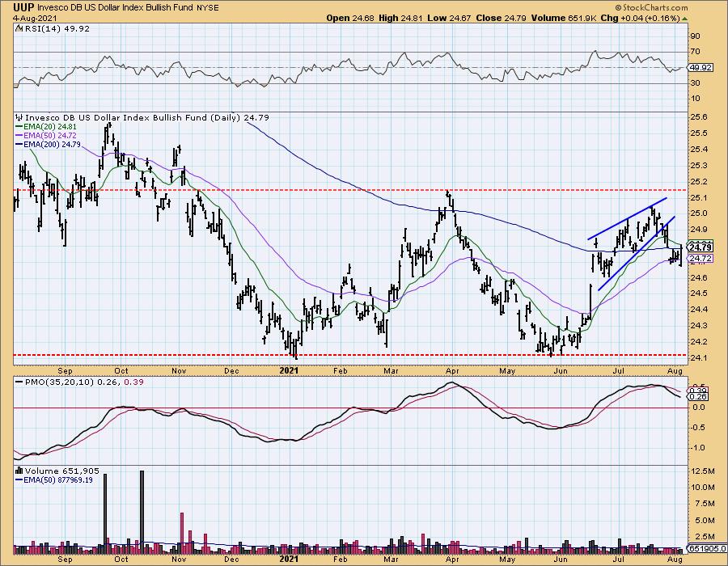Viewport: 728px width, 566px height.
Task: Click the 24.1 price axis label
Action: pyautogui.click(x=699, y=357)
